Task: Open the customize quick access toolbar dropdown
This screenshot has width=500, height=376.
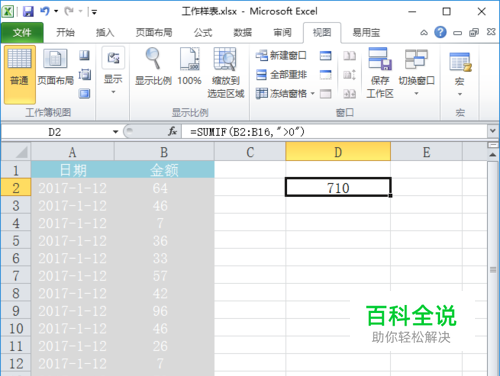Action: [94, 12]
